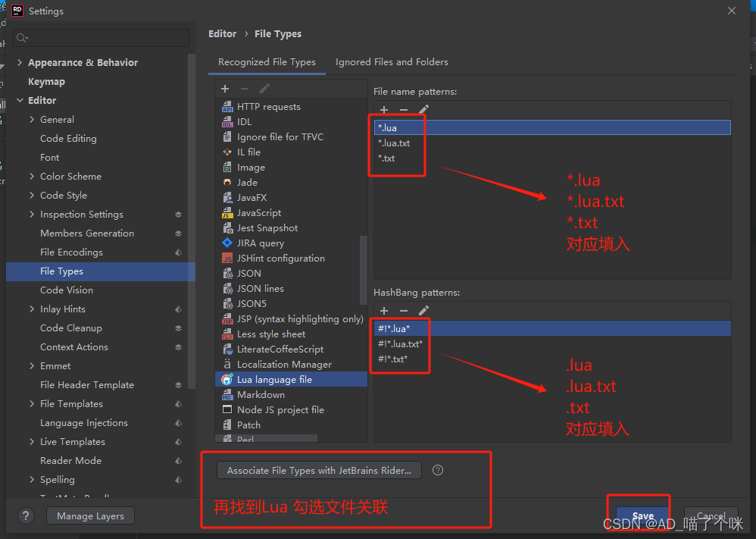
Task: Add a new recognized file type
Action: (225, 89)
